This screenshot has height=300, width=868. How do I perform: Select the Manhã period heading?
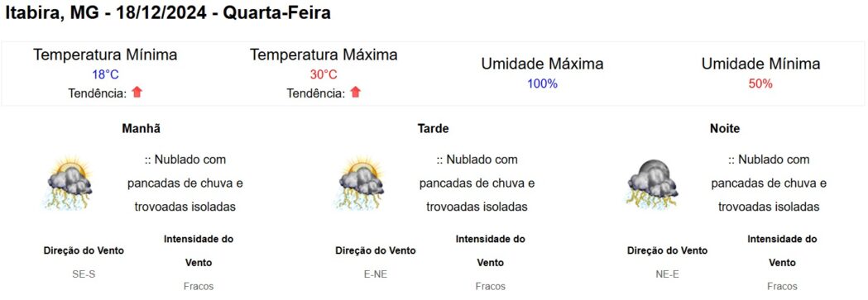(x=141, y=129)
